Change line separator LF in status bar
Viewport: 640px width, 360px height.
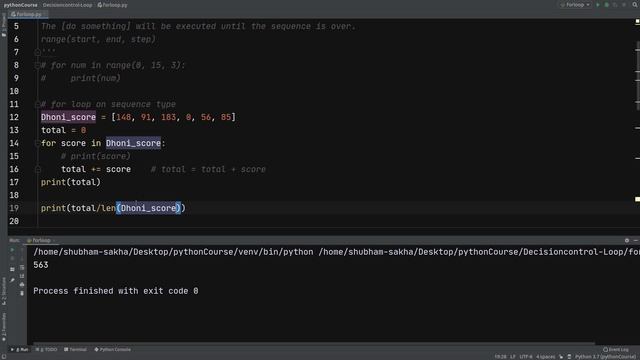coord(513,357)
